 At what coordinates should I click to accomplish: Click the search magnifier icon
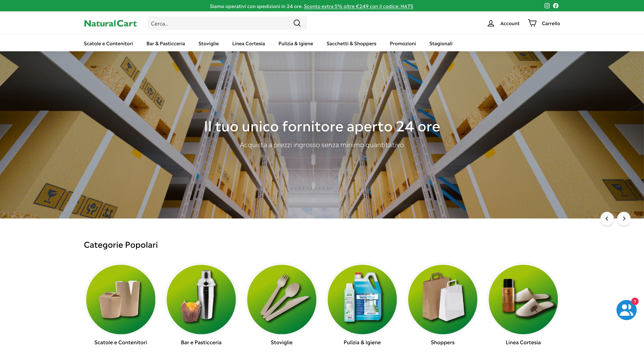coord(297,23)
